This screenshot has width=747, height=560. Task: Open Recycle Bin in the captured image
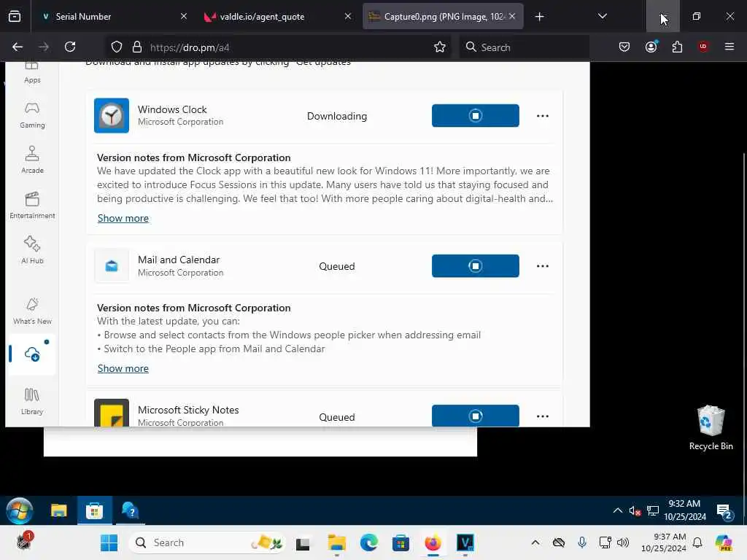(x=711, y=427)
